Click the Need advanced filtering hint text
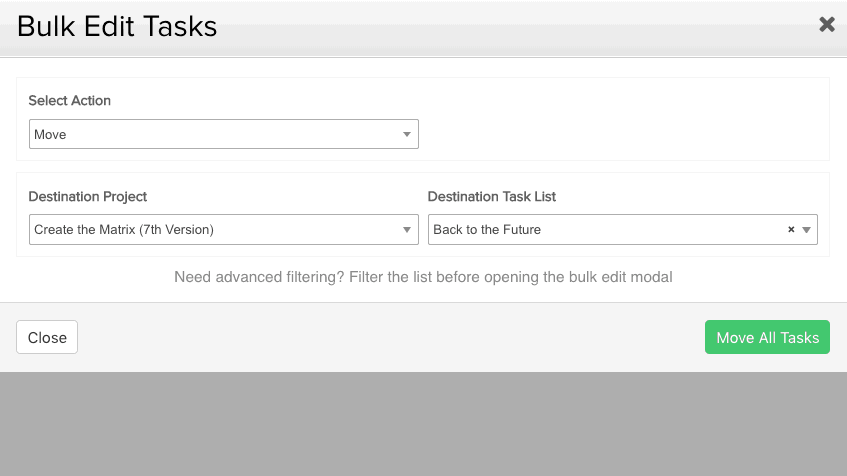 (x=423, y=277)
